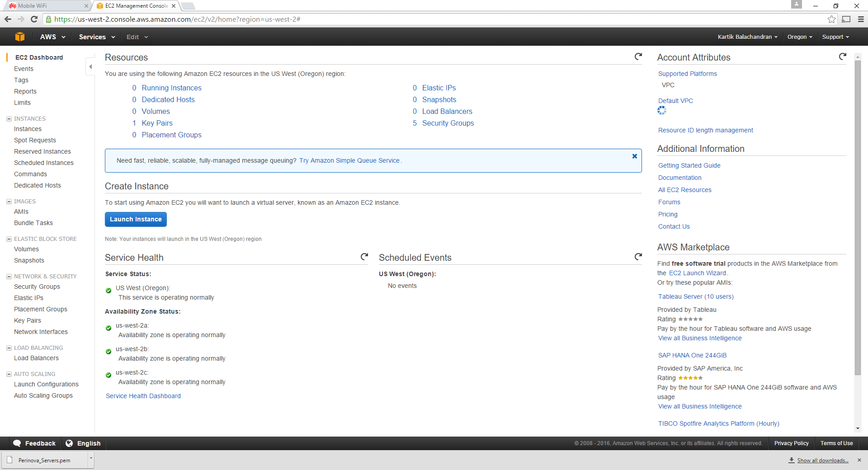Refresh the Service Health section
The height and width of the screenshot is (470, 868).
(x=364, y=257)
